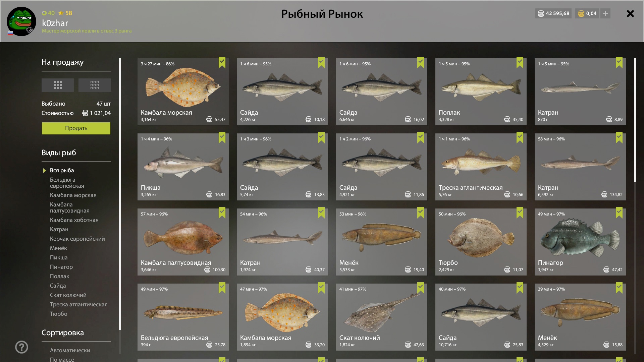
Task: Click the left sidebar scrollbar
Action: coord(120,194)
